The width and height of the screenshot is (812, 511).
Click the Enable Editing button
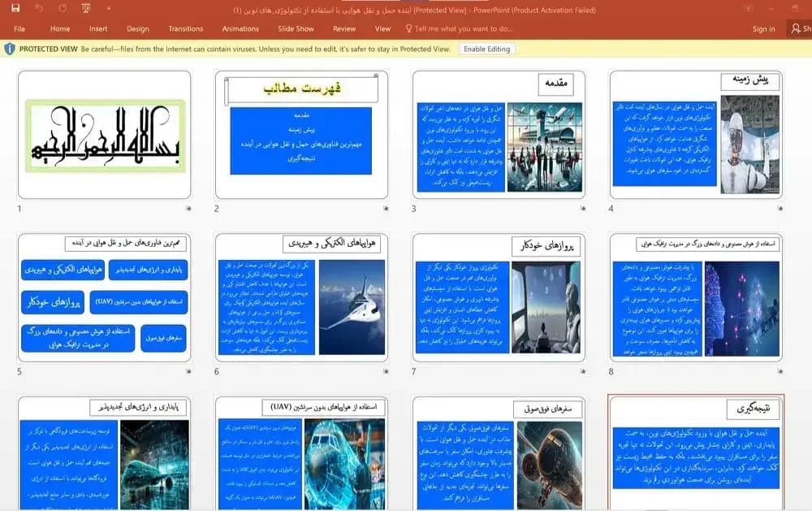pyautogui.click(x=486, y=49)
